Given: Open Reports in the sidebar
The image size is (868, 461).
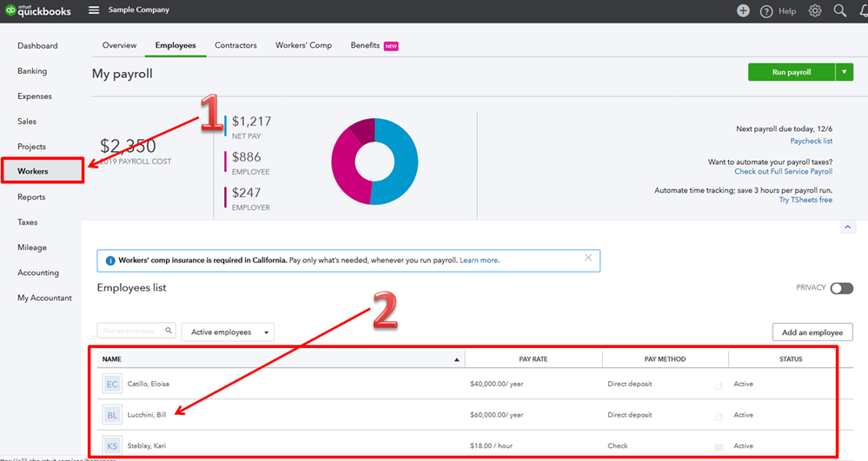Looking at the screenshot, I should [x=31, y=197].
